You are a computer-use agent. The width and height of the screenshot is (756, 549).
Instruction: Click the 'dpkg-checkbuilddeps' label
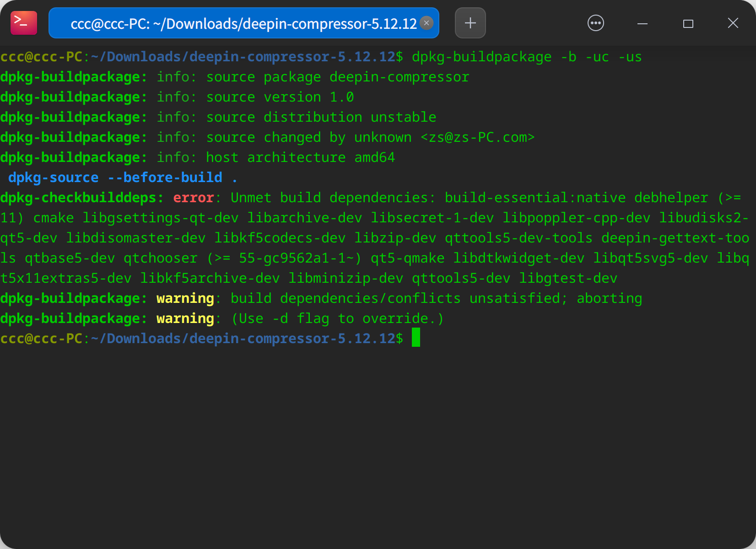pos(78,198)
